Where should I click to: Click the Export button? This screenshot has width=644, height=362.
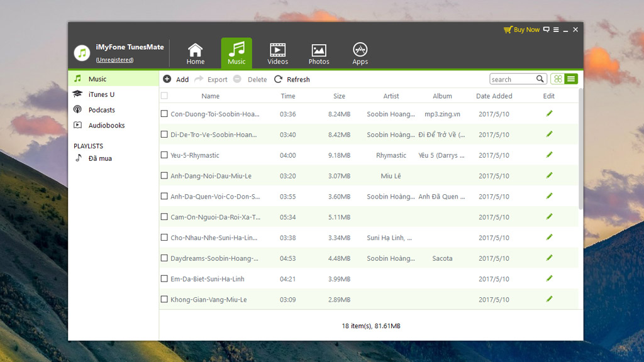211,79
